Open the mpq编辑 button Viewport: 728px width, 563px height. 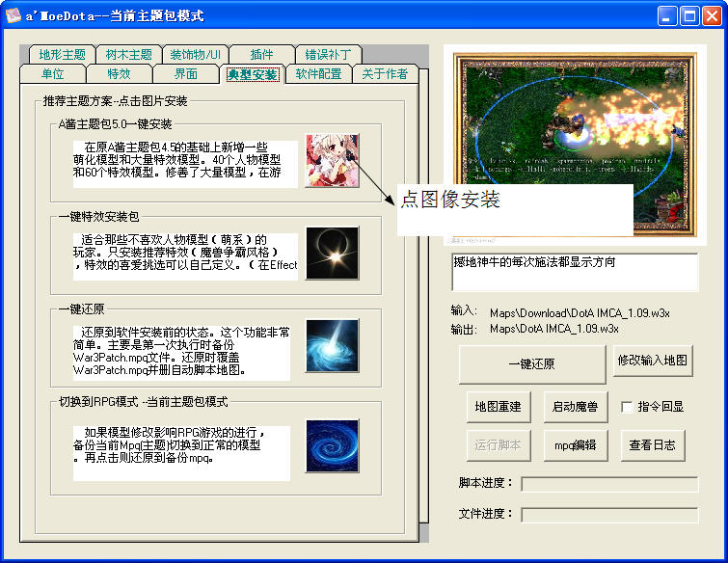tap(576, 445)
